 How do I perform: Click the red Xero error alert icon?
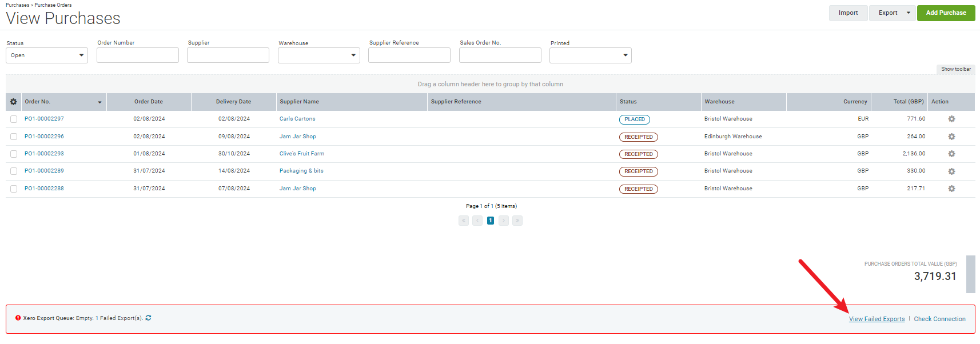(18, 318)
